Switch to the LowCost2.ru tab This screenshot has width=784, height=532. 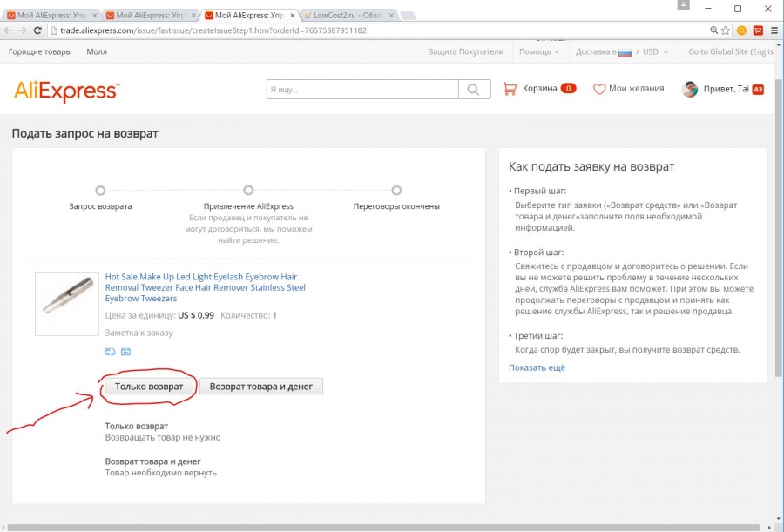[348, 16]
